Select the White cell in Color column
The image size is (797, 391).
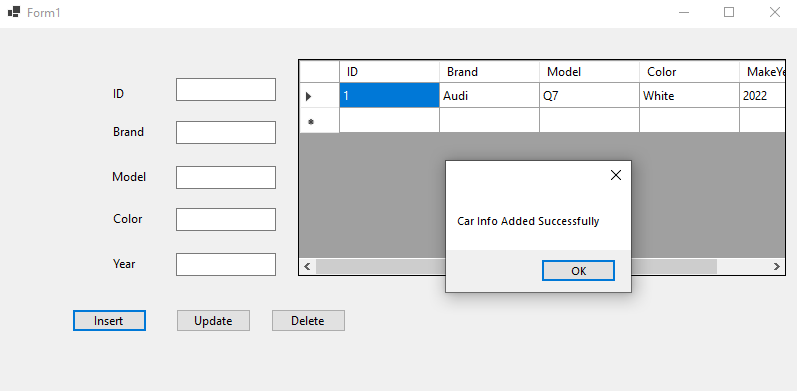click(x=690, y=96)
